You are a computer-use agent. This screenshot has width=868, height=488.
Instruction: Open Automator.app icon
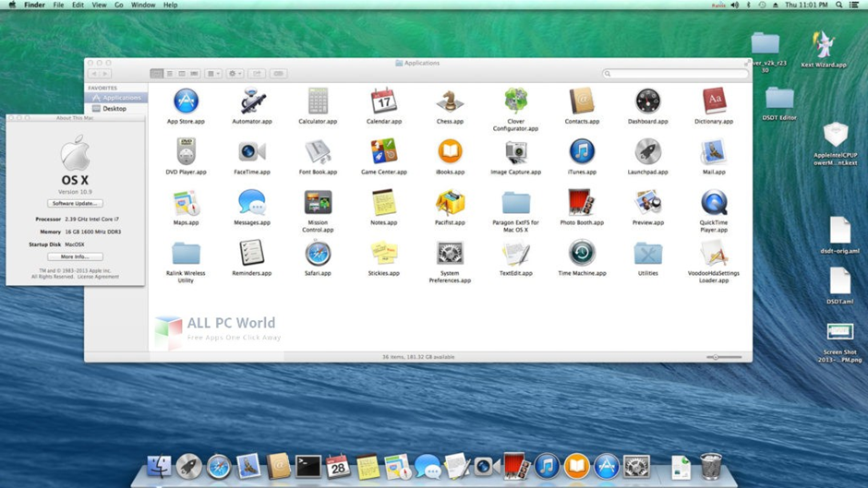tap(252, 101)
